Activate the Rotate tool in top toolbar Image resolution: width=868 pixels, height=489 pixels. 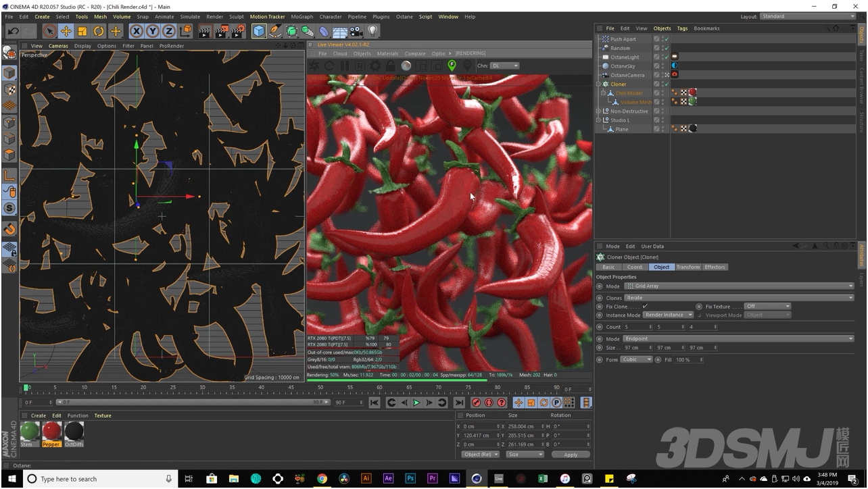click(99, 31)
